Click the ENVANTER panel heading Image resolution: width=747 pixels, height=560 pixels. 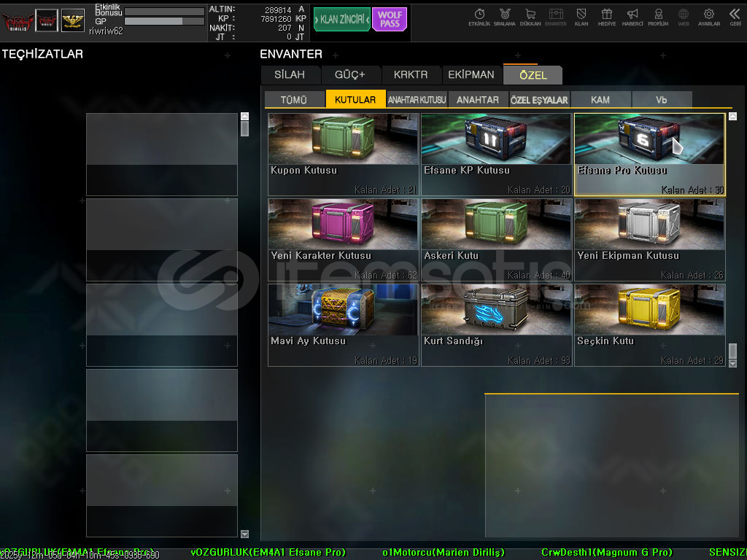pyautogui.click(x=291, y=54)
